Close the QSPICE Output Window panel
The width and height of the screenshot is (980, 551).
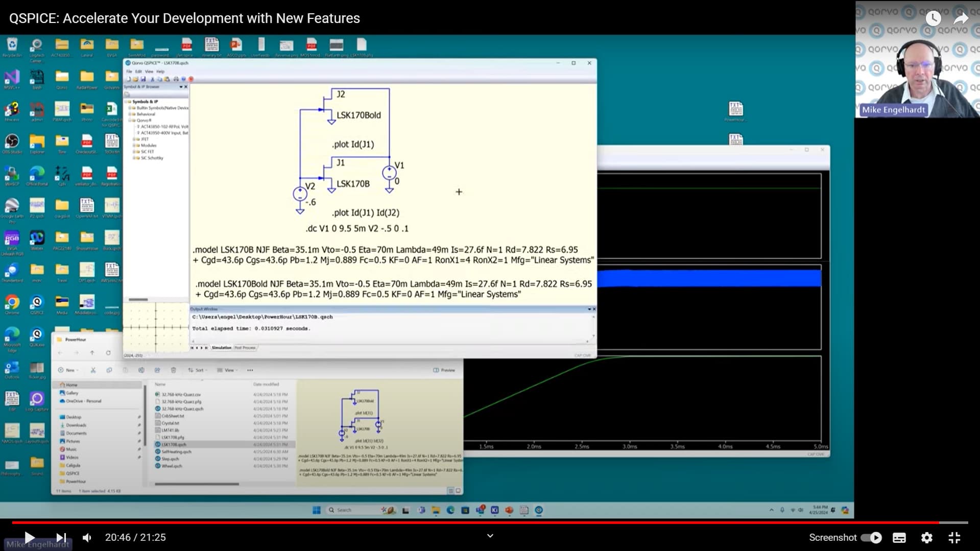(594, 309)
